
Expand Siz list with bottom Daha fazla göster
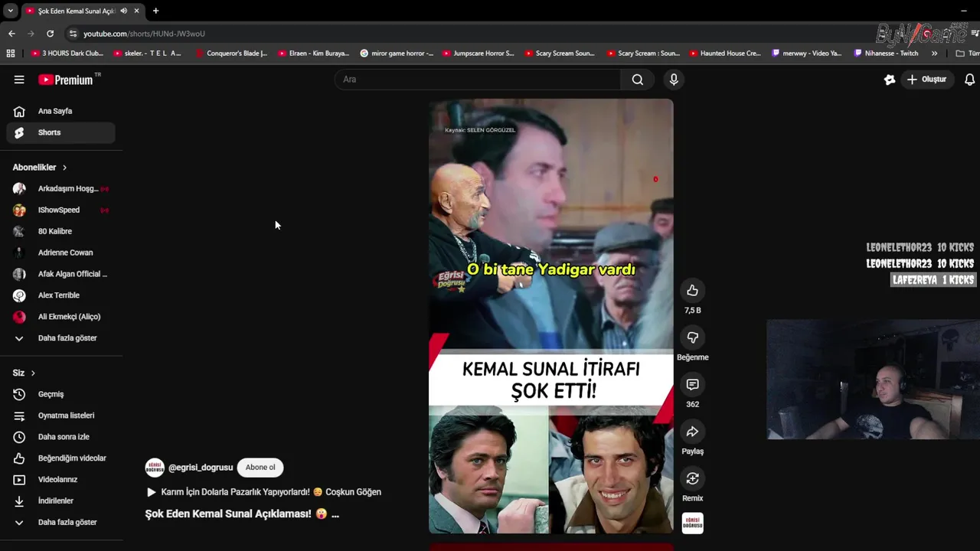tap(61, 523)
